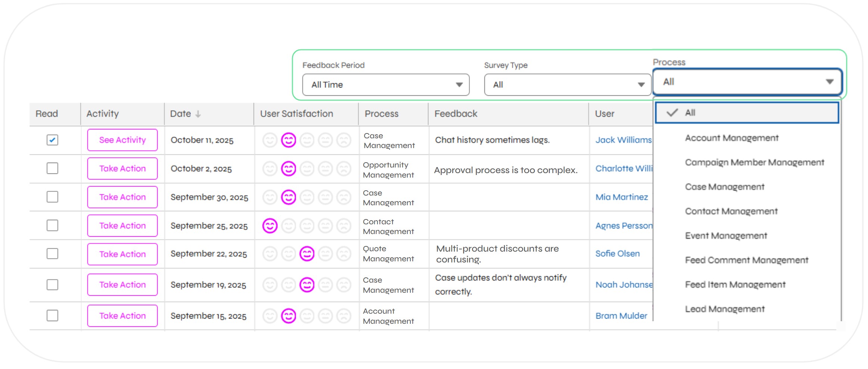Click the fourth face icon in the September 19 row

(x=325, y=285)
